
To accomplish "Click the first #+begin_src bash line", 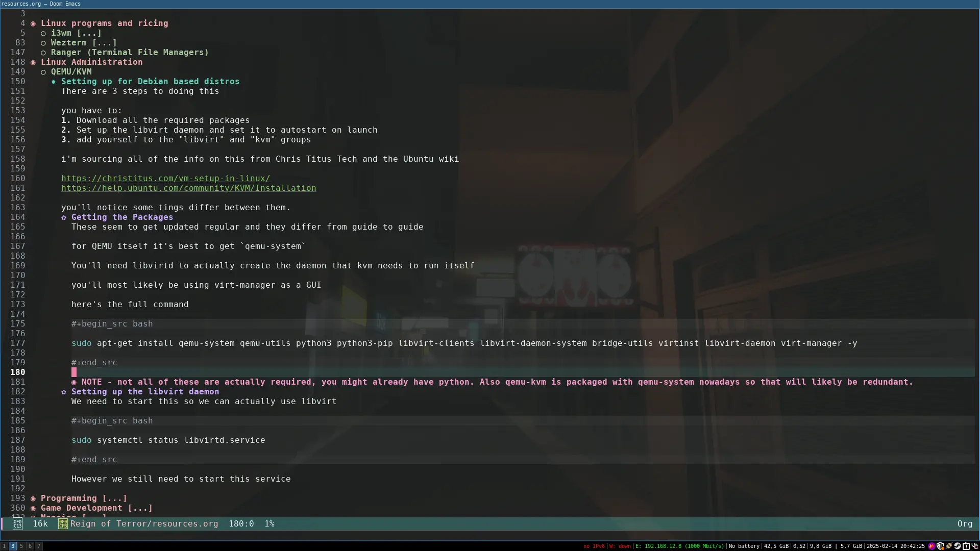I will (x=112, y=324).
